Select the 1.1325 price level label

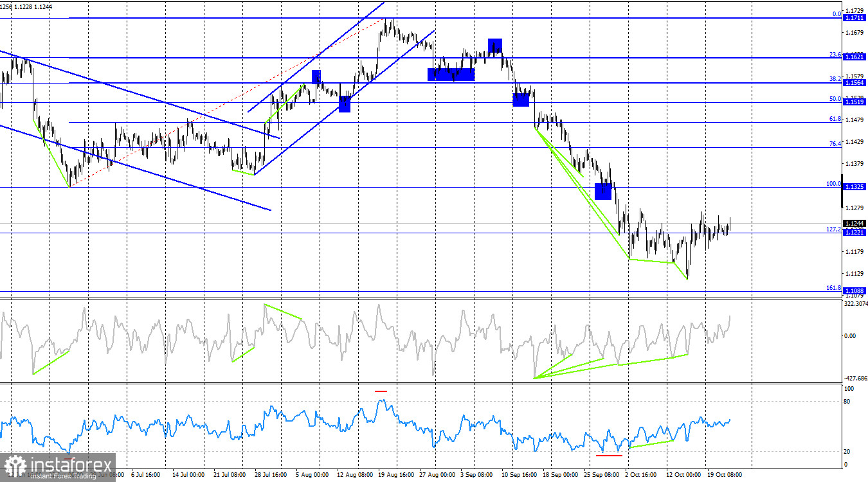(x=855, y=187)
